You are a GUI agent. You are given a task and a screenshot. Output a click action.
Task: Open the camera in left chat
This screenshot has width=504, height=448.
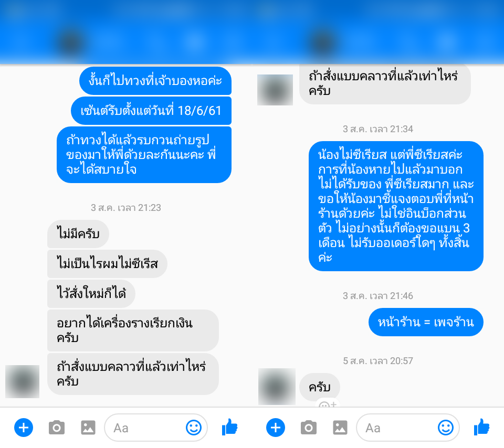click(x=57, y=428)
